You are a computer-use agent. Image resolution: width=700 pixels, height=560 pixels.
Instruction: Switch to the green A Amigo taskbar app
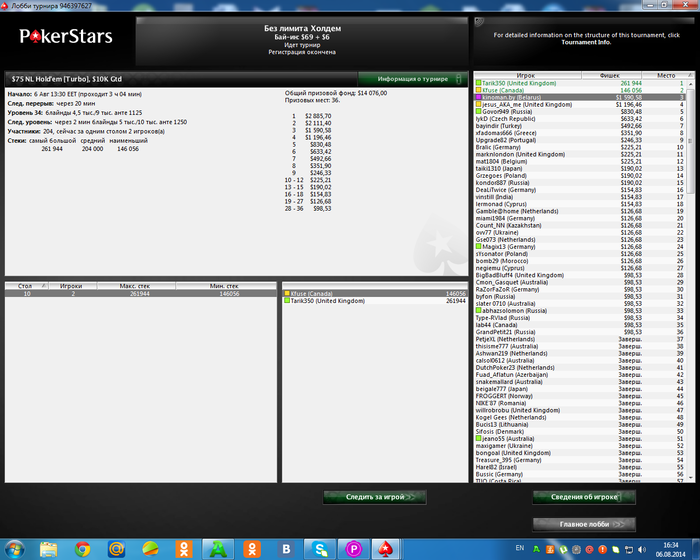click(218, 549)
